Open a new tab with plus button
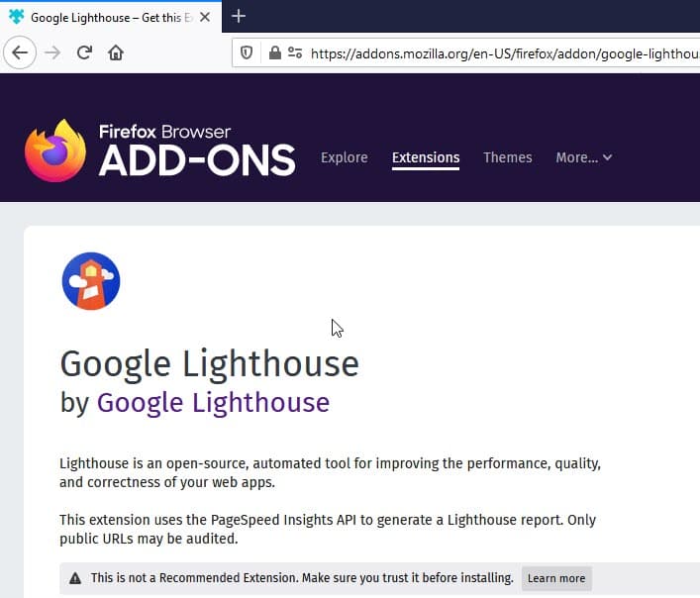Image resolution: width=700 pixels, height=598 pixels. click(239, 17)
